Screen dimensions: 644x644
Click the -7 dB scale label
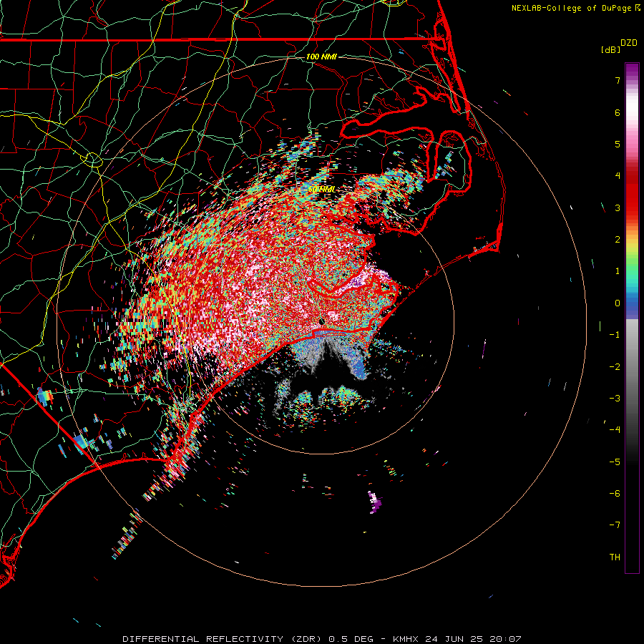pos(615,525)
